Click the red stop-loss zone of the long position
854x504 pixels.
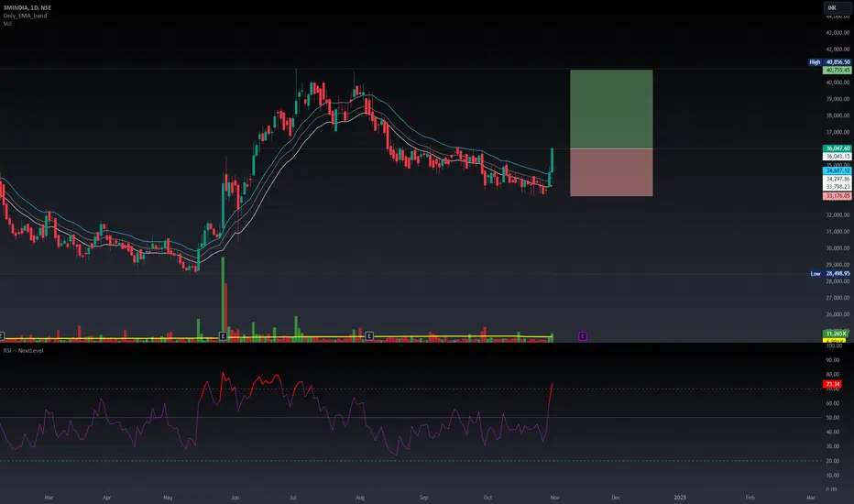(611, 172)
